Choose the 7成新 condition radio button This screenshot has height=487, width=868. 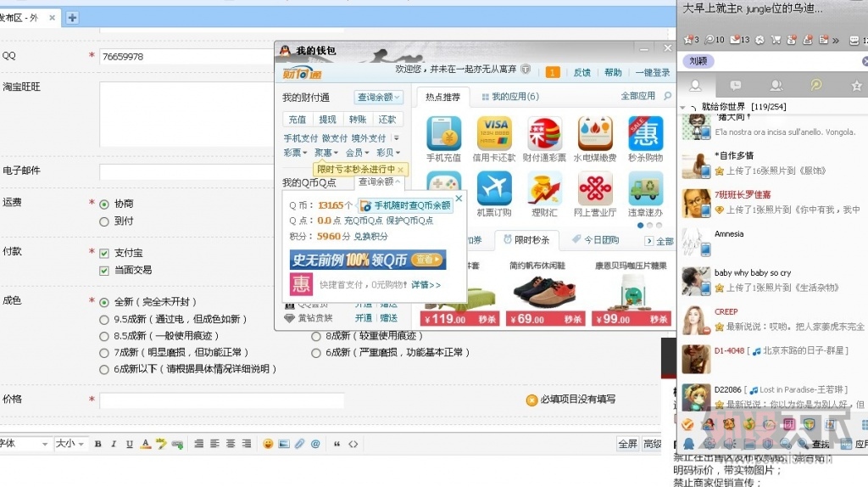(104, 353)
